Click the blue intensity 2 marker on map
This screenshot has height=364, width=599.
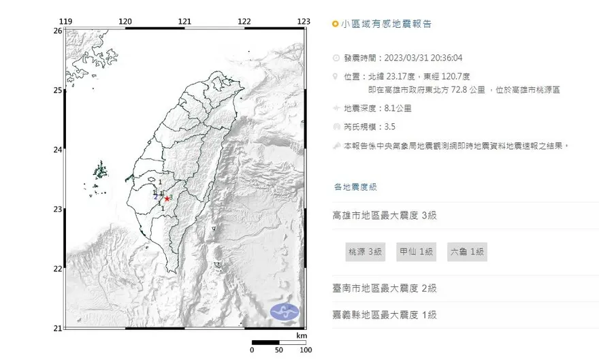tap(155, 197)
